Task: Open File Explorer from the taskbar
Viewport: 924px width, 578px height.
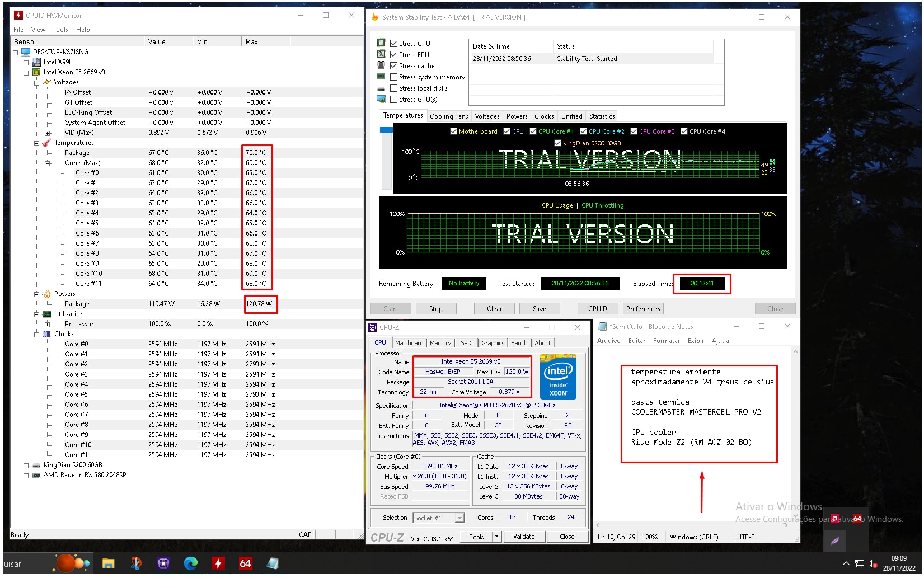Action: coord(108,563)
